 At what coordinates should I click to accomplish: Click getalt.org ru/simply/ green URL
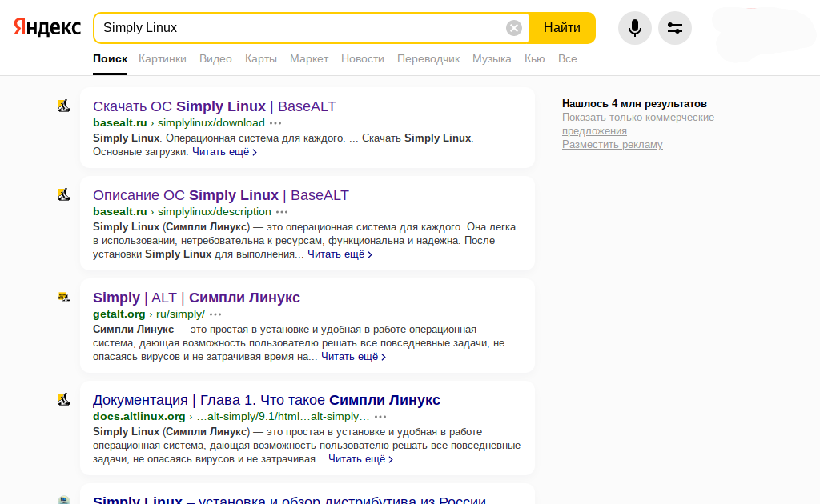pyautogui.click(x=149, y=314)
